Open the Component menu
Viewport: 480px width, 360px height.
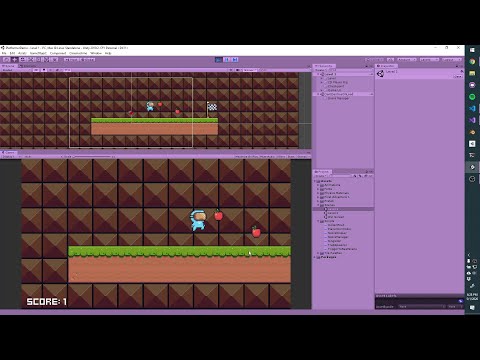58,53
